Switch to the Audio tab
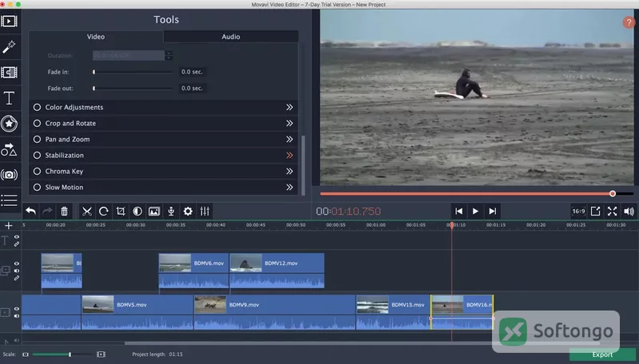Image resolution: width=639 pixels, height=364 pixels. coord(231,37)
